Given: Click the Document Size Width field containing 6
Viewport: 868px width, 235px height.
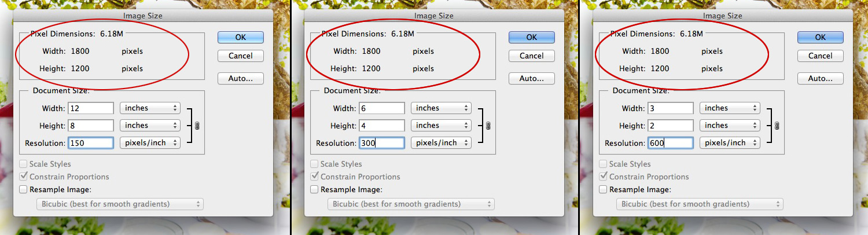Looking at the screenshot, I should pos(382,108).
